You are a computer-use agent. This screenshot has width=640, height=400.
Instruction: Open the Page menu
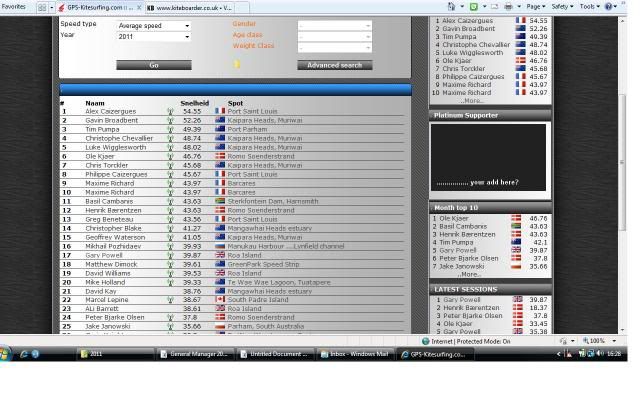point(536,6)
